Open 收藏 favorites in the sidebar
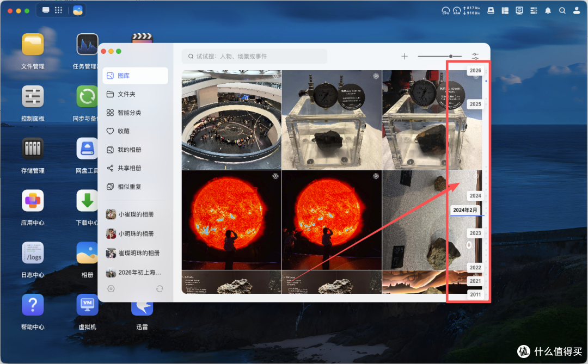This screenshot has width=588, height=364. point(135,131)
